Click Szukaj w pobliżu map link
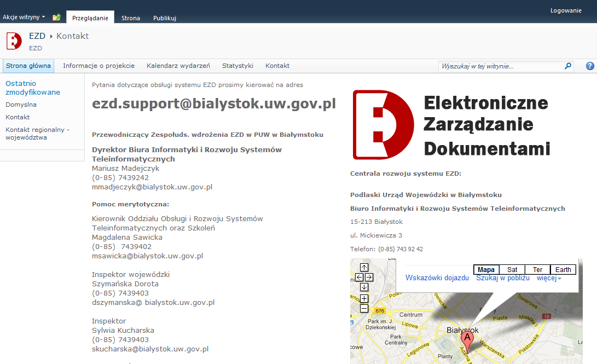 tap(502, 278)
